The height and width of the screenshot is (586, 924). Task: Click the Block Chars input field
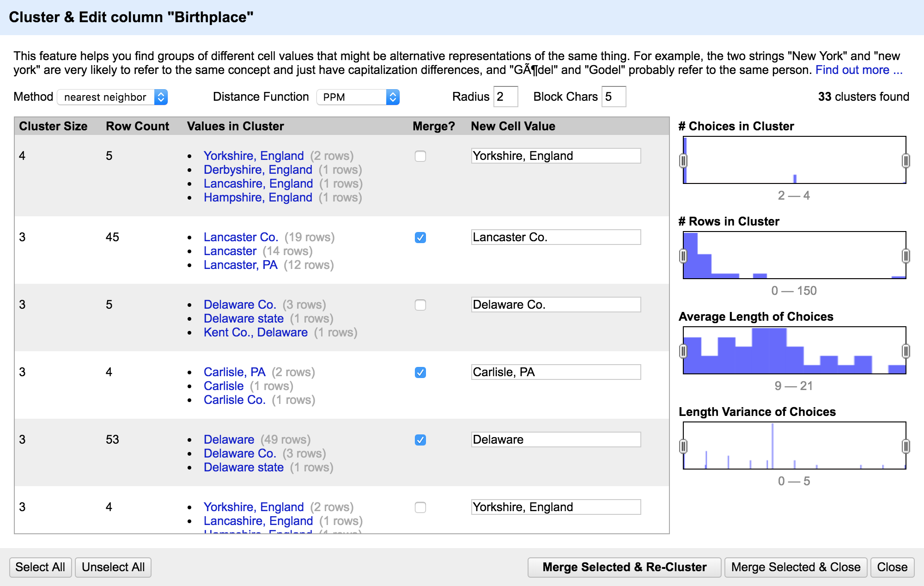click(614, 97)
